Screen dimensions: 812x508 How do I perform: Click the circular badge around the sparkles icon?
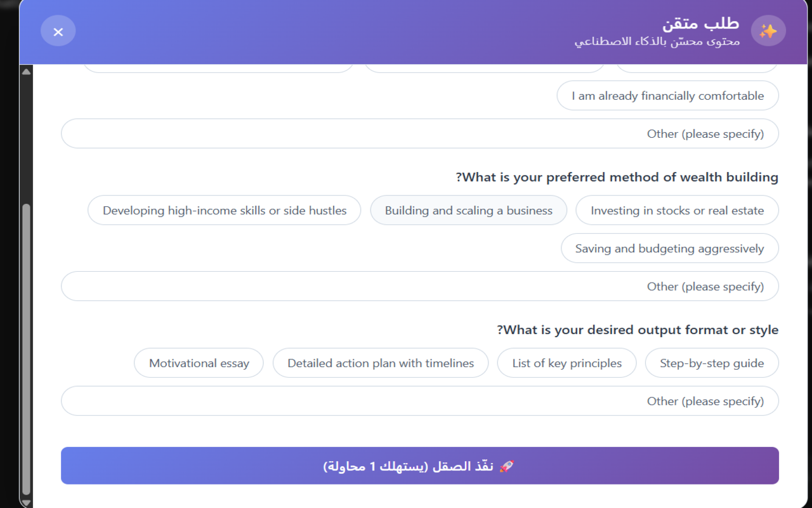tap(768, 30)
